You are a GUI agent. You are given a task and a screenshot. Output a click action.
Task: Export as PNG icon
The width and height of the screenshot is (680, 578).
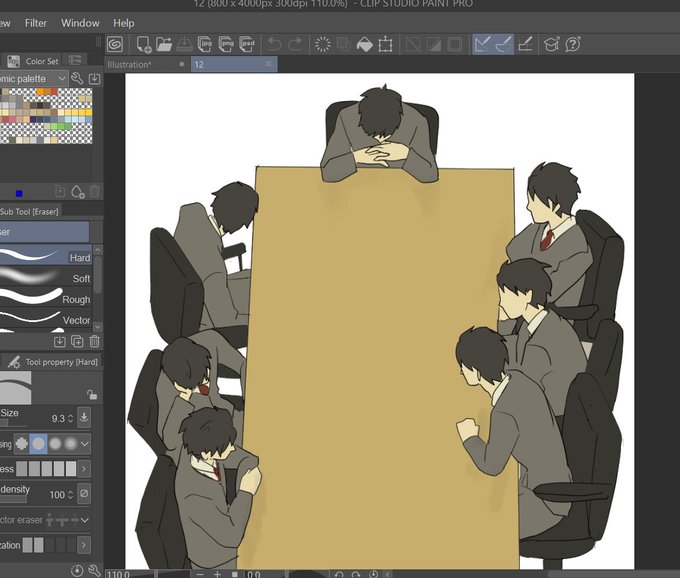[226, 44]
